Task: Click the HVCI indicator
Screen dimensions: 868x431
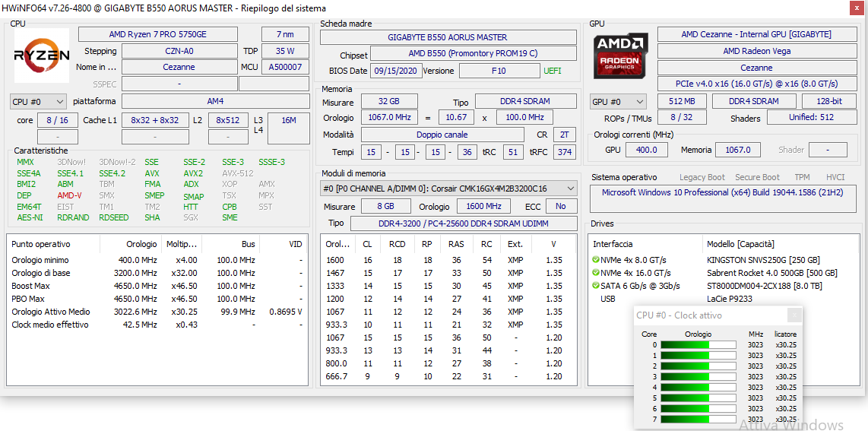Action: (x=835, y=178)
